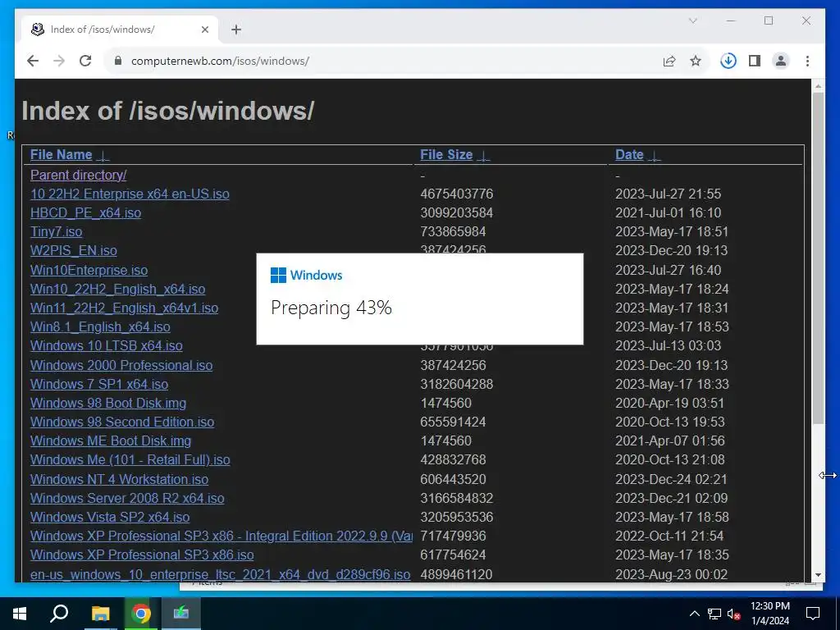The height and width of the screenshot is (630, 840).
Task: Click Chrome icon in taskbar
Action: (x=140, y=614)
